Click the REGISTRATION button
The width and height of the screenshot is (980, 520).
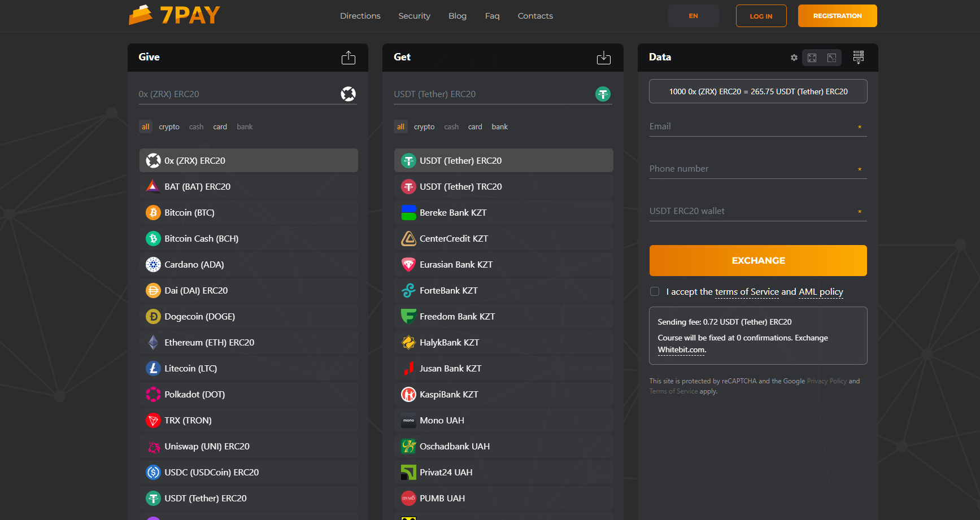pos(838,16)
